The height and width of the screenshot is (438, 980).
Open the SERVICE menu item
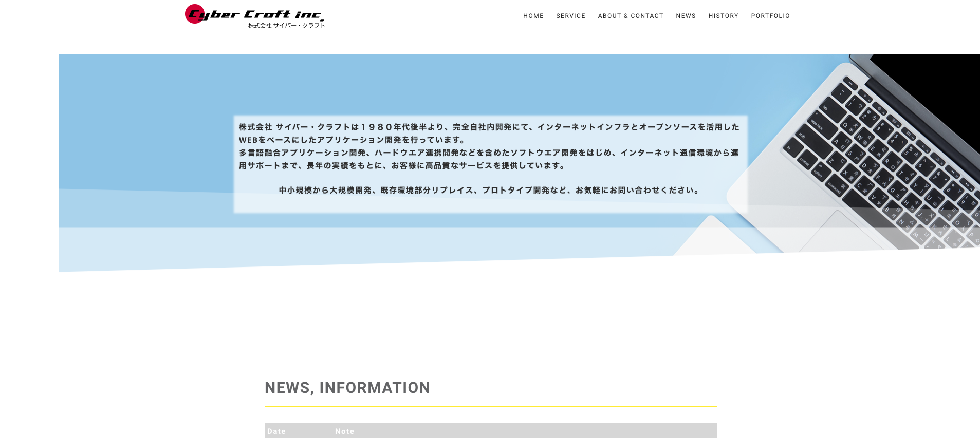pos(571,16)
